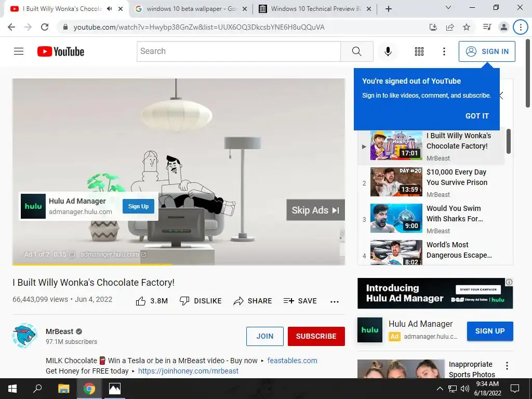
Task: Click the JOIN button
Action: [x=264, y=336]
